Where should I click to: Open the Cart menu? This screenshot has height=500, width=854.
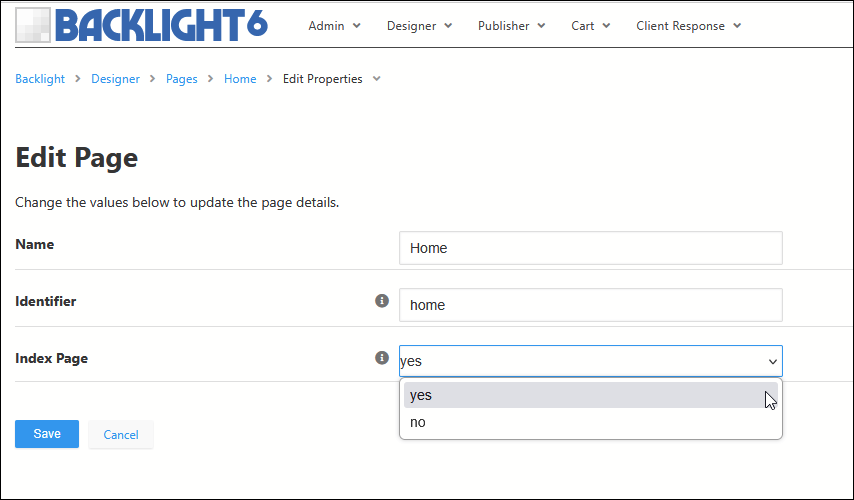pos(590,26)
